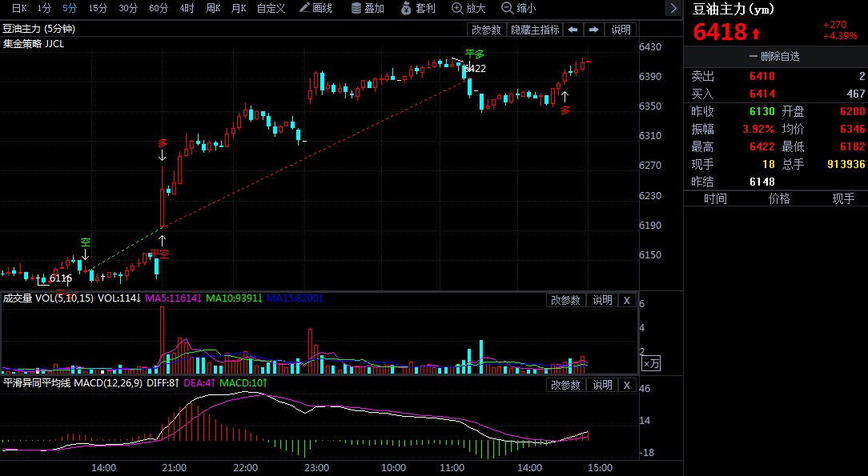The height and width of the screenshot is (476, 868).
Task: Click 改参数 in the volume panel
Action: coord(565,300)
